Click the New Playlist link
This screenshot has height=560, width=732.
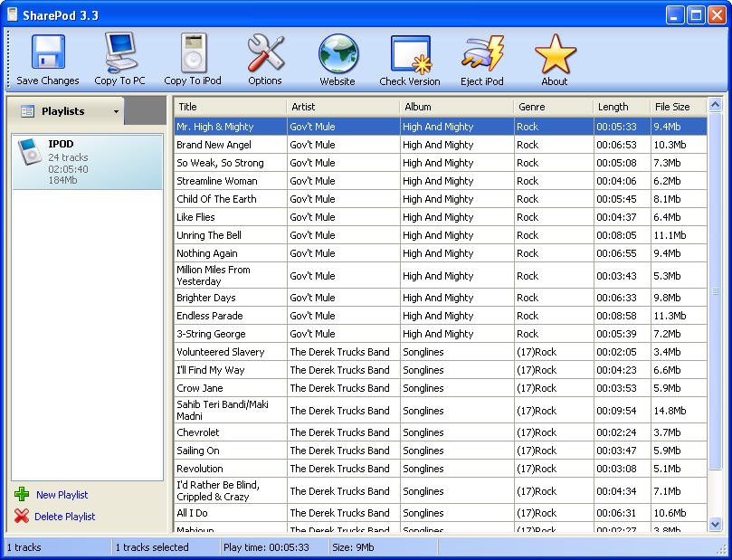coord(62,495)
